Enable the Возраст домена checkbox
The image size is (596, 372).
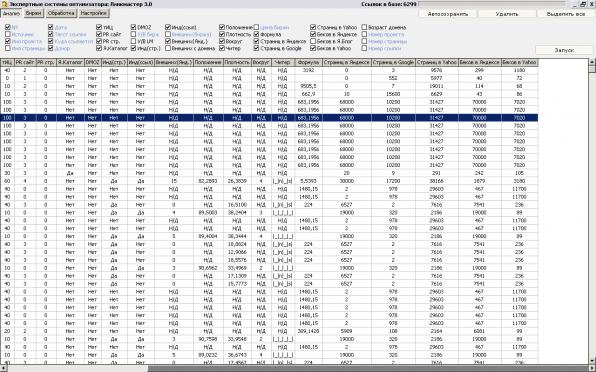(364, 27)
